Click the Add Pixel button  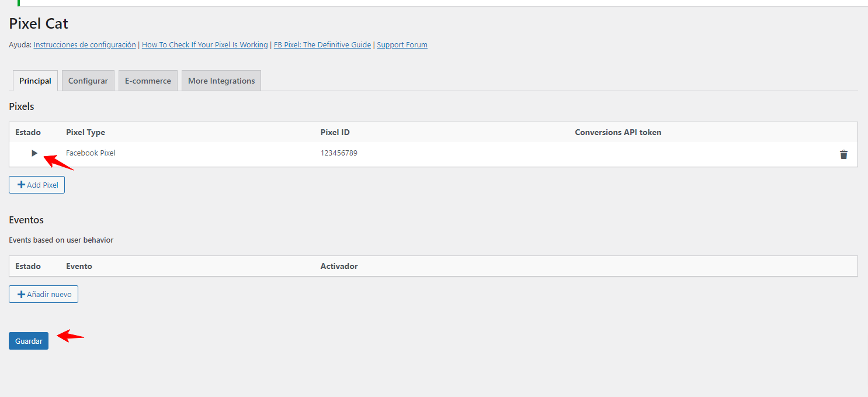click(37, 185)
